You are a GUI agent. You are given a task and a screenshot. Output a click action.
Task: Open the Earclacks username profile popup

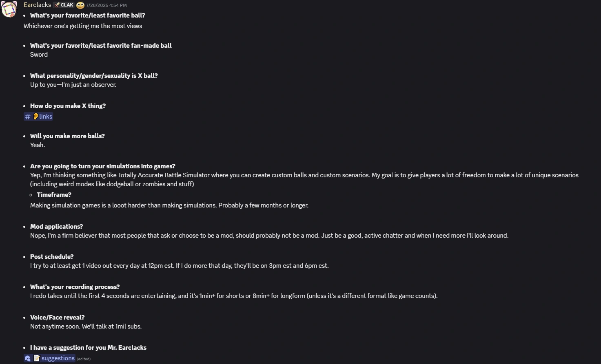click(37, 5)
